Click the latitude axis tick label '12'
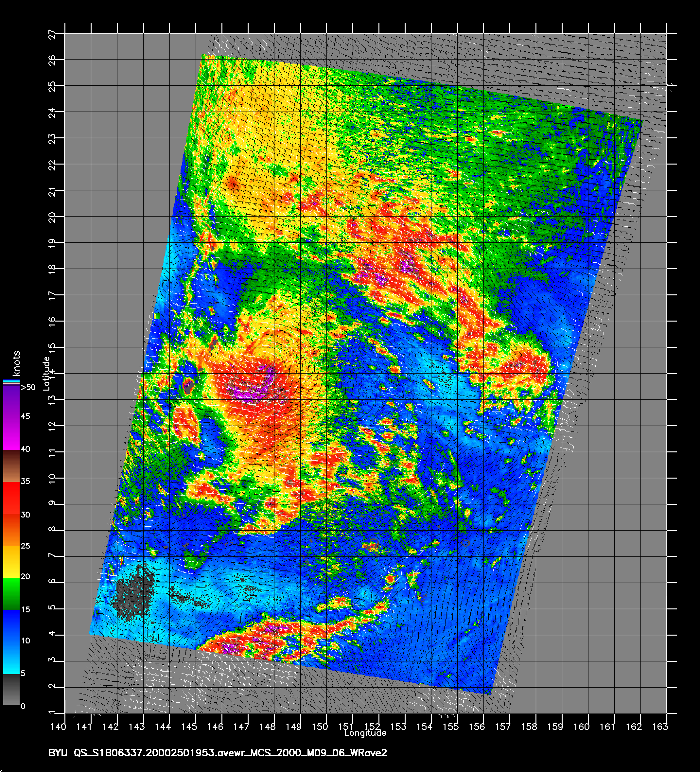This screenshot has width=700, height=772. point(52,427)
